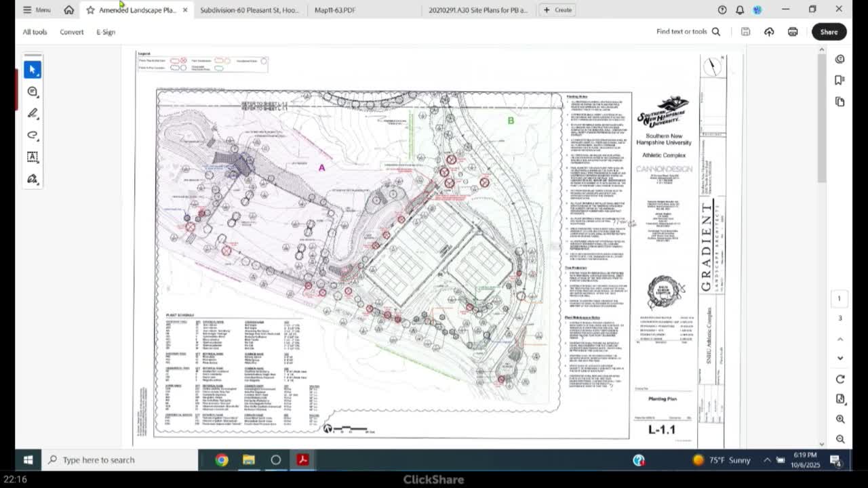Click the Share button
The height and width of the screenshot is (488, 868).
[x=828, y=32]
